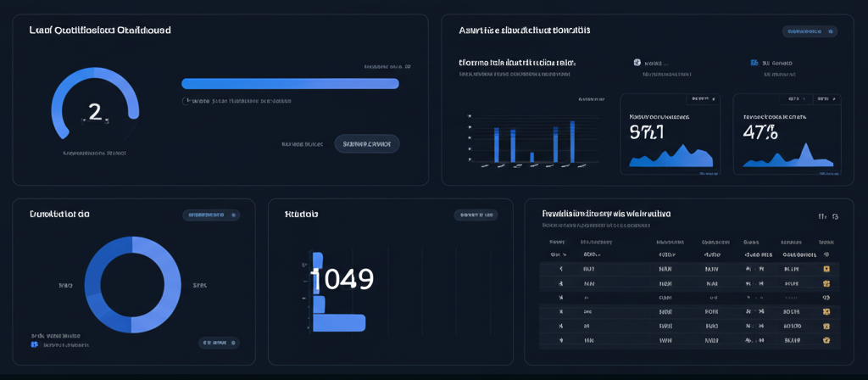Open the pill dropdown above the donut chart

coord(211,215)
